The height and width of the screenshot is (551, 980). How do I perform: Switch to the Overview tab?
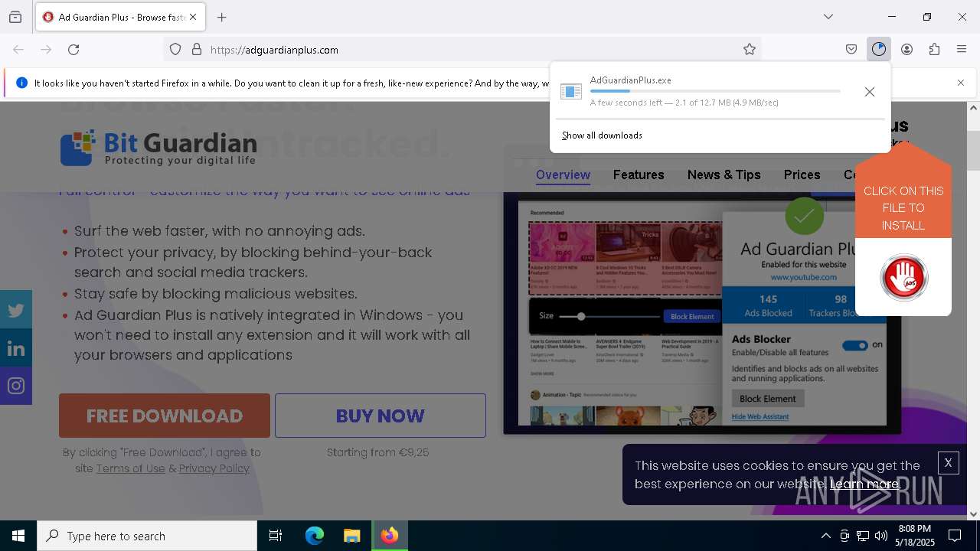[x=563, y=174]
